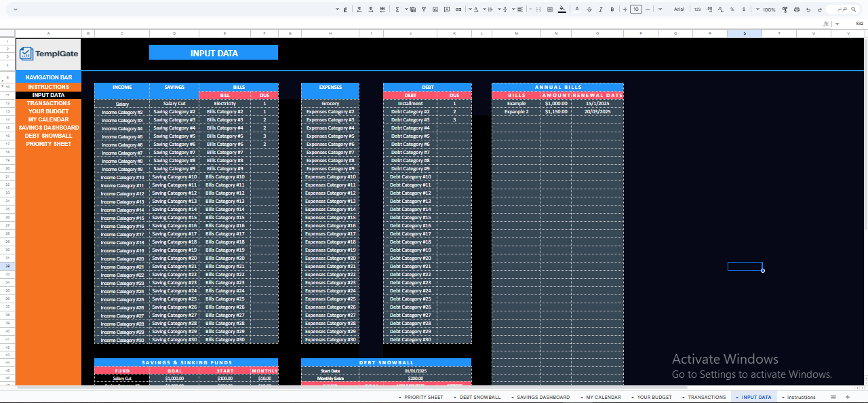
Task: Click YOUR BUDGET navigation link
Action: 48,111
